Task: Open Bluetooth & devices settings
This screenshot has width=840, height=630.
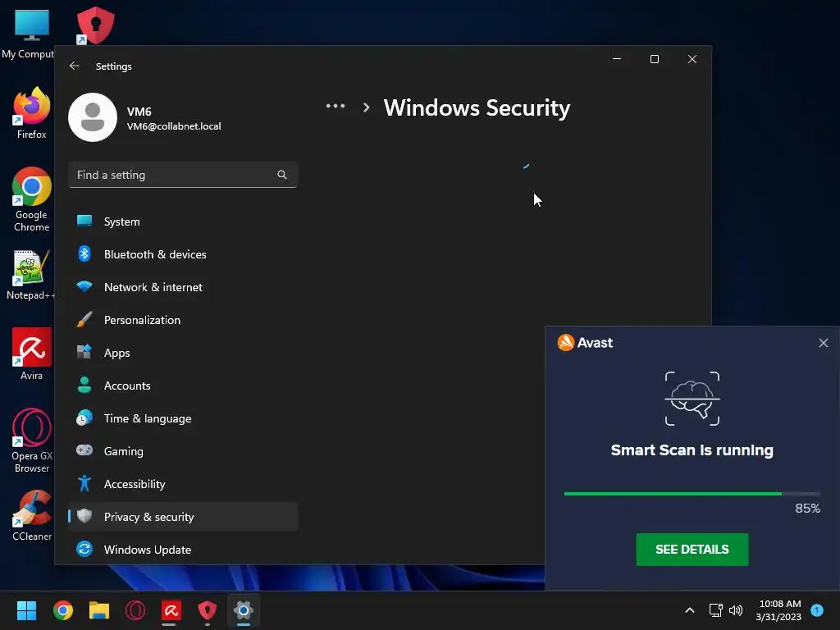Action: (183, 254)
